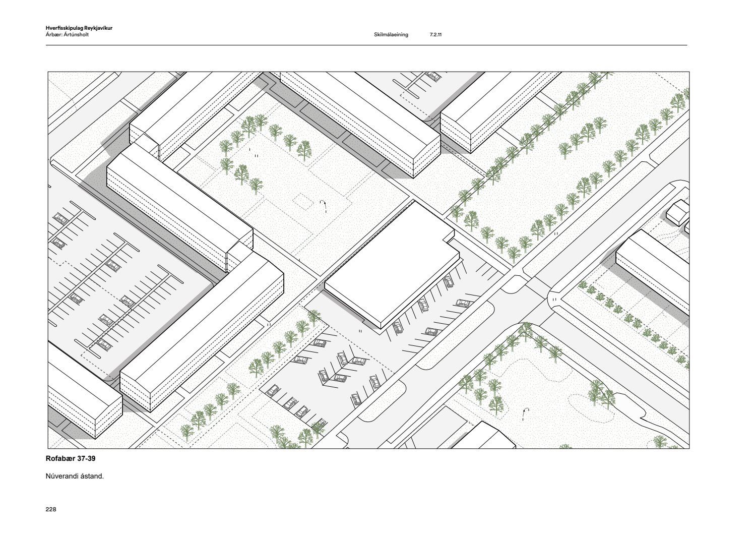This screenshot has width=756, height=535.
Task: Click the 'Hverfisskipulag Reykjavíkur' header title
Action: click(79, 28)
